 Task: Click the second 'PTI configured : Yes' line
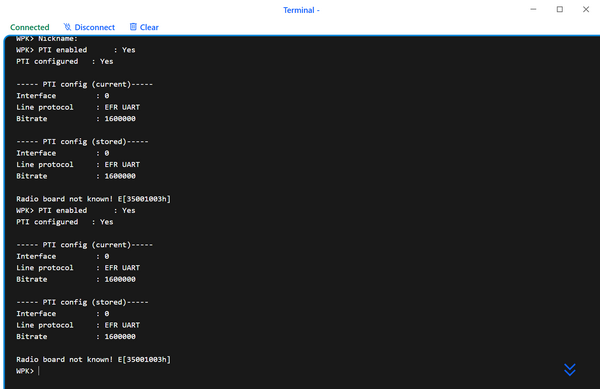65,222
